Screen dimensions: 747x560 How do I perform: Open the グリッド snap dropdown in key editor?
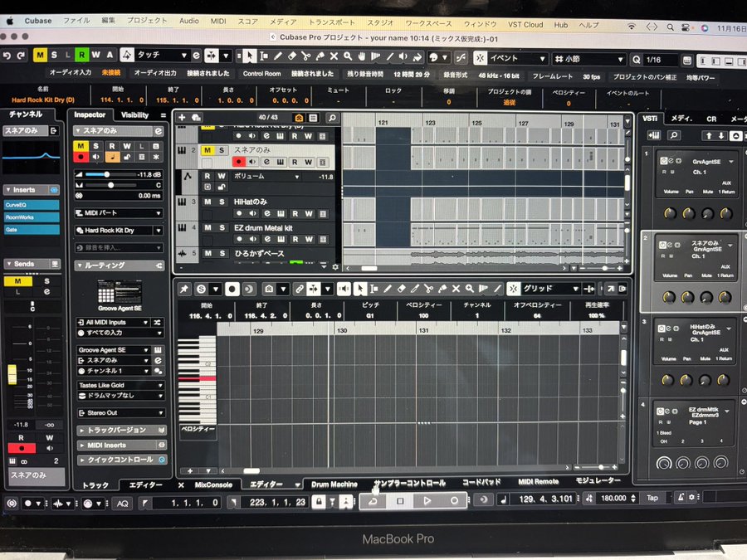pyautogui.click(x=550, y=289)
